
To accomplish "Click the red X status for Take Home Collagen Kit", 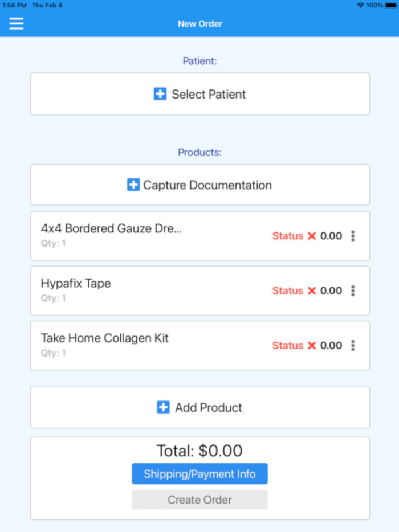I will pos(312,345).
